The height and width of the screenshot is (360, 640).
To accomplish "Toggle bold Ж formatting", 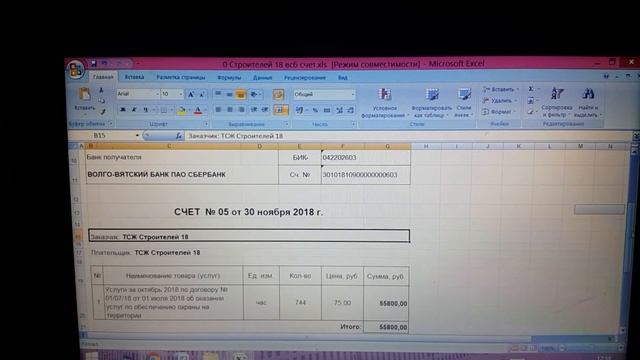I will pos(122,110).
